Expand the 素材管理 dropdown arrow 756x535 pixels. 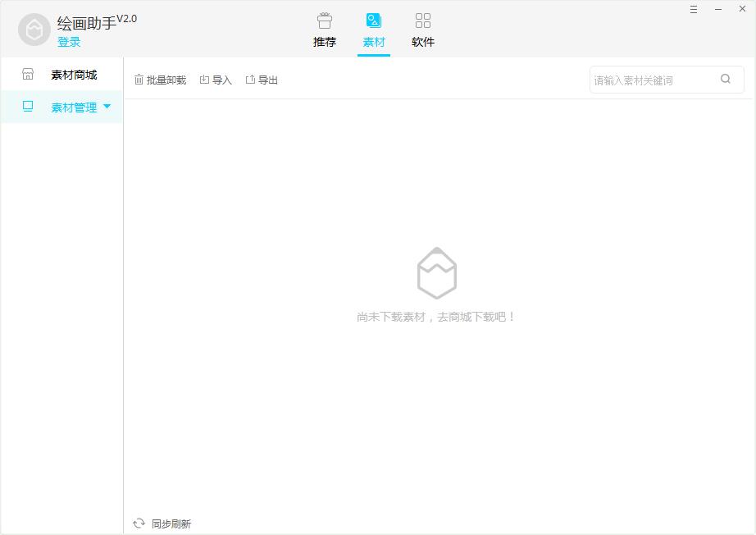(x=107, y=107)
